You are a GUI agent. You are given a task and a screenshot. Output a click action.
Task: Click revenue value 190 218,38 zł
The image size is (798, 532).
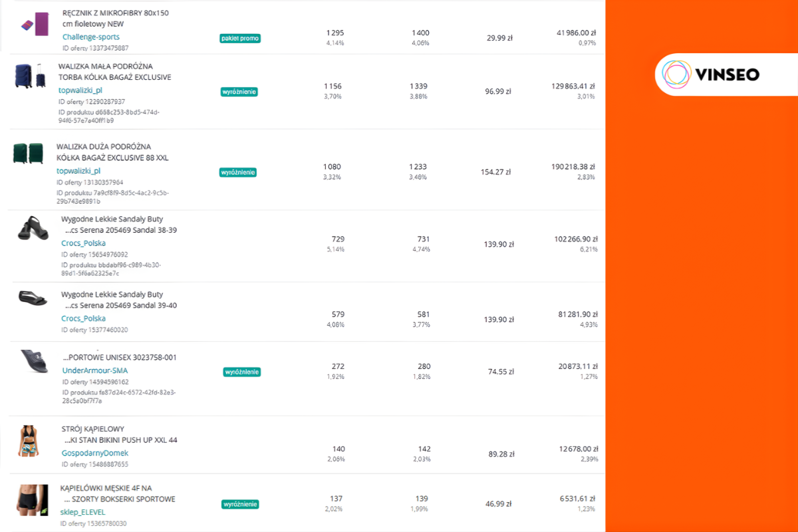pos(573,166)
